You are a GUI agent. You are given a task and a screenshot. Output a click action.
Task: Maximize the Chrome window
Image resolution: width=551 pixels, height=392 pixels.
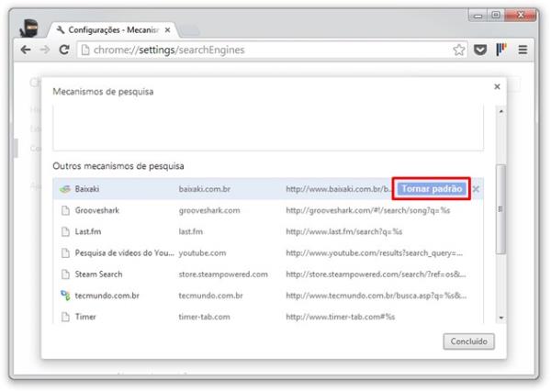pyautogui.click(x=496, y=15)
